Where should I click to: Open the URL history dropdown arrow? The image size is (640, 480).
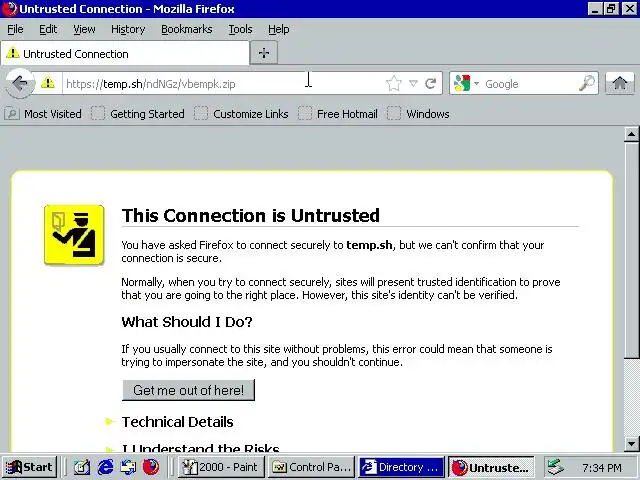click(413, 84)
